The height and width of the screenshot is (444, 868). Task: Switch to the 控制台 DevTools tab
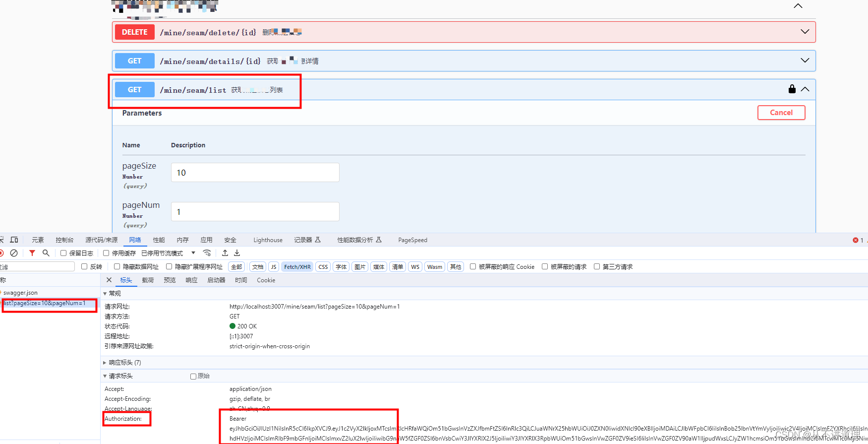point(64,240)
